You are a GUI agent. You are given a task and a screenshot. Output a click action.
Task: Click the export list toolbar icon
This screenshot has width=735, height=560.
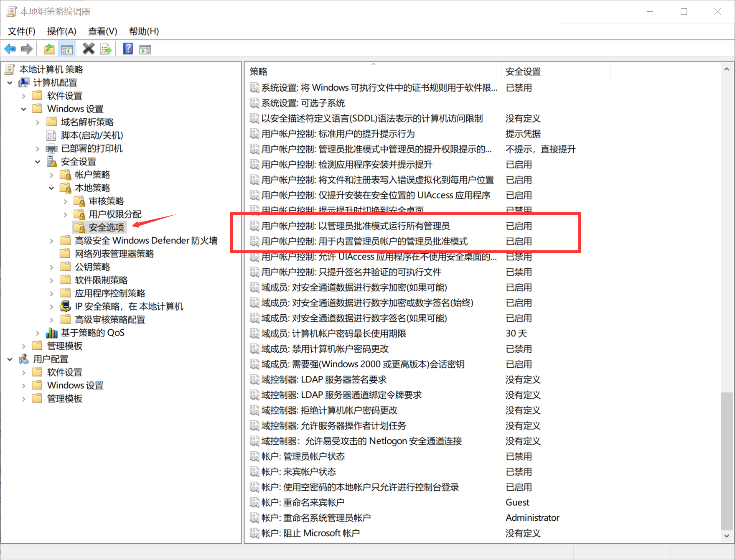[105, 48]
